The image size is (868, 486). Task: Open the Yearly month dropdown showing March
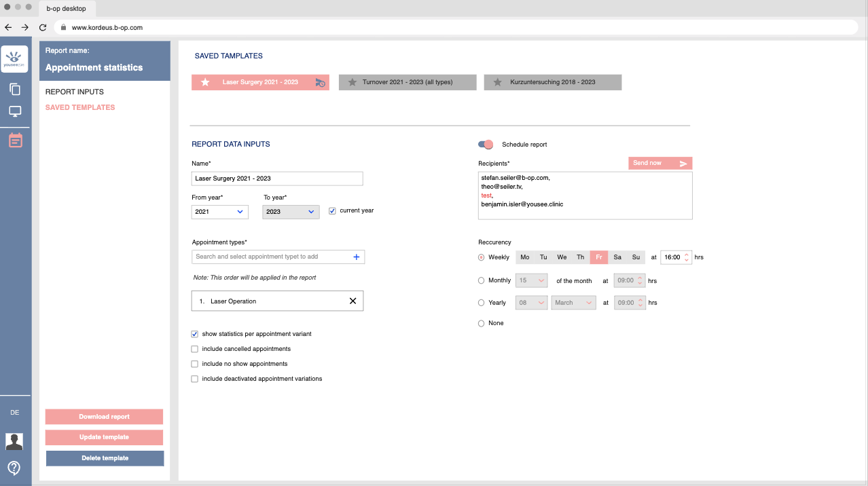pyautogui.click(x=573, y=303)
